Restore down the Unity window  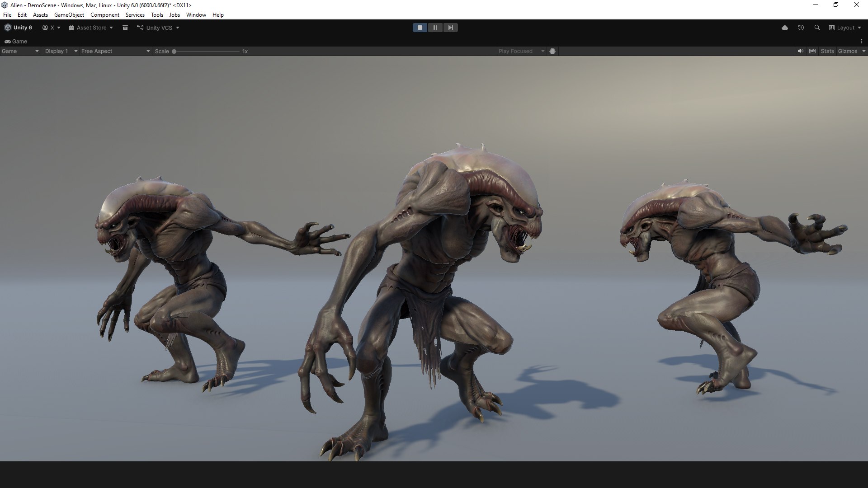pos(836,5)
